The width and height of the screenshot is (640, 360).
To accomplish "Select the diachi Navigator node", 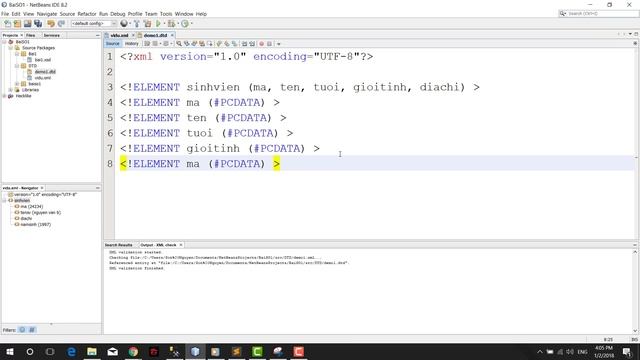I will tap(26, 218).
